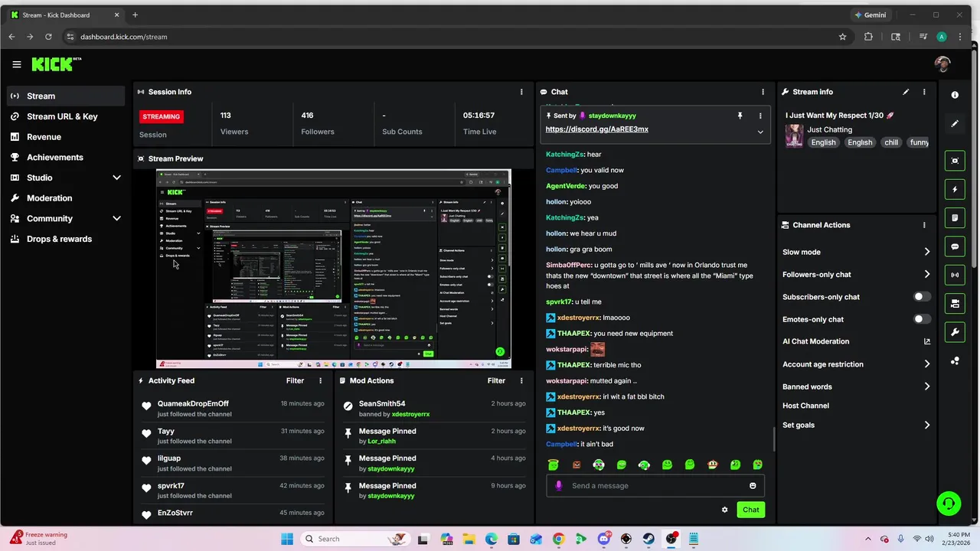Click the Kick logo
Screen dimensions: 980x551
pos(55,64)
